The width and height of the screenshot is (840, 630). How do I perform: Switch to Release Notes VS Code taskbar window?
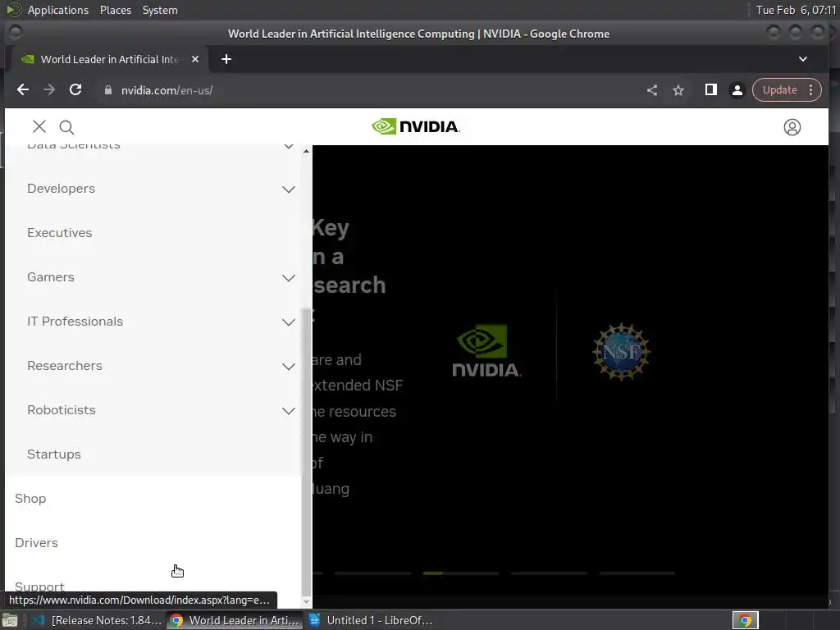point(97,620)
